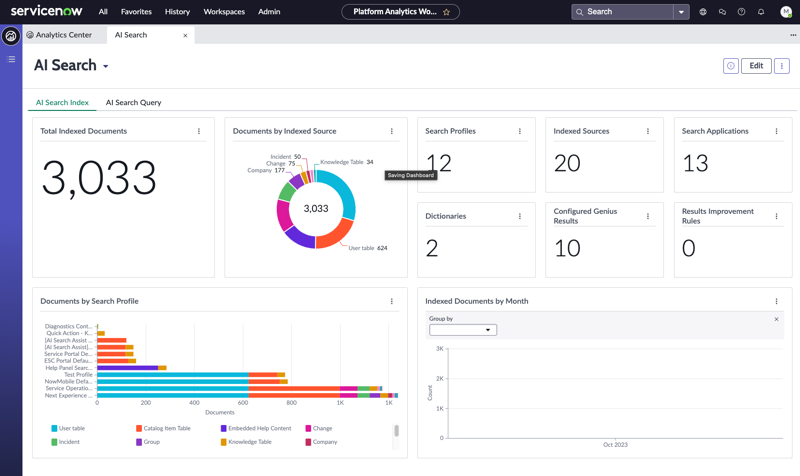The width and height of the screenshot is (800, 476).
Task: Toggle Catalog Item Table legend swatch
Action: coord(139,429)
